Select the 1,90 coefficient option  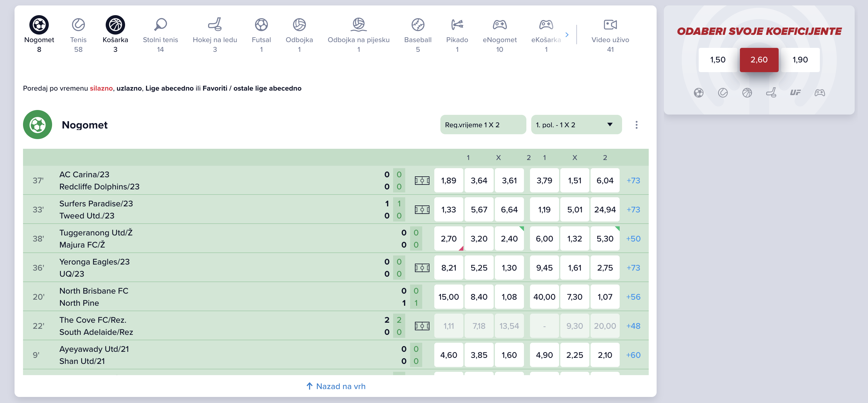pos(800,60)
